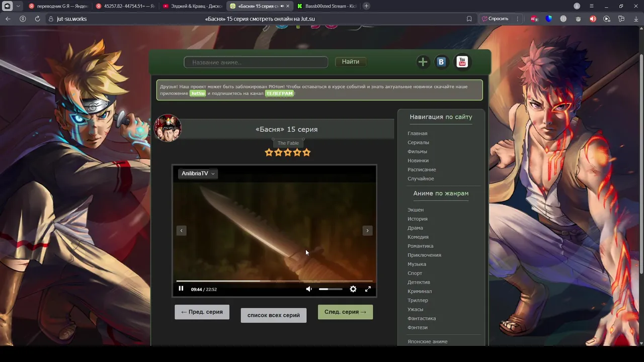Select the Экшен genre
Screen dimensions: 644x362
[416, 210]
